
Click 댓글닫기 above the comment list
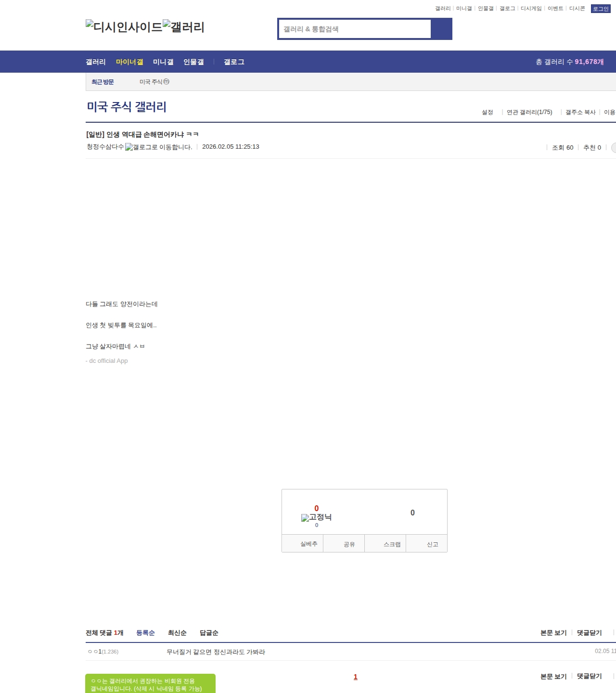click(590, 633)
